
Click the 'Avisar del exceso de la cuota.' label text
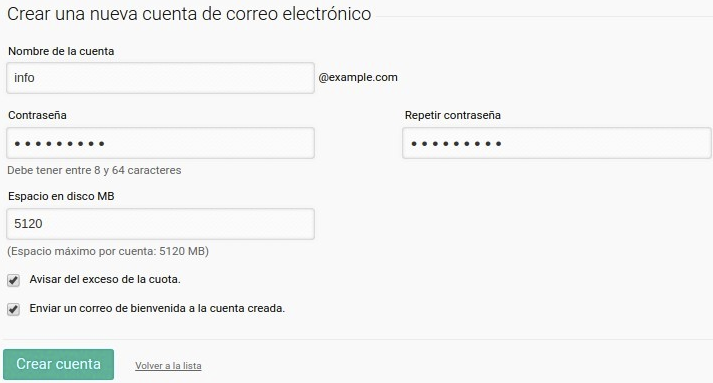pyautogui.click(x=105, y=279)
